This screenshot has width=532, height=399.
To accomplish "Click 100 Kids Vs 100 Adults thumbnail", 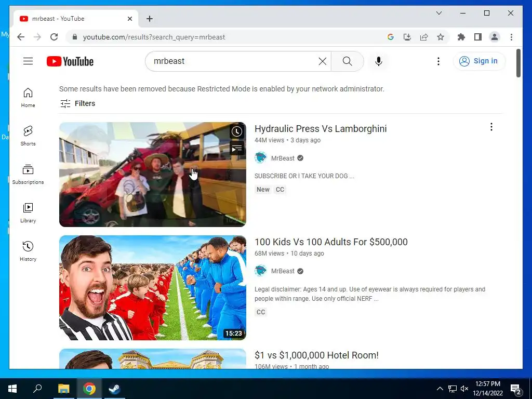I will (x=153, y=288).
